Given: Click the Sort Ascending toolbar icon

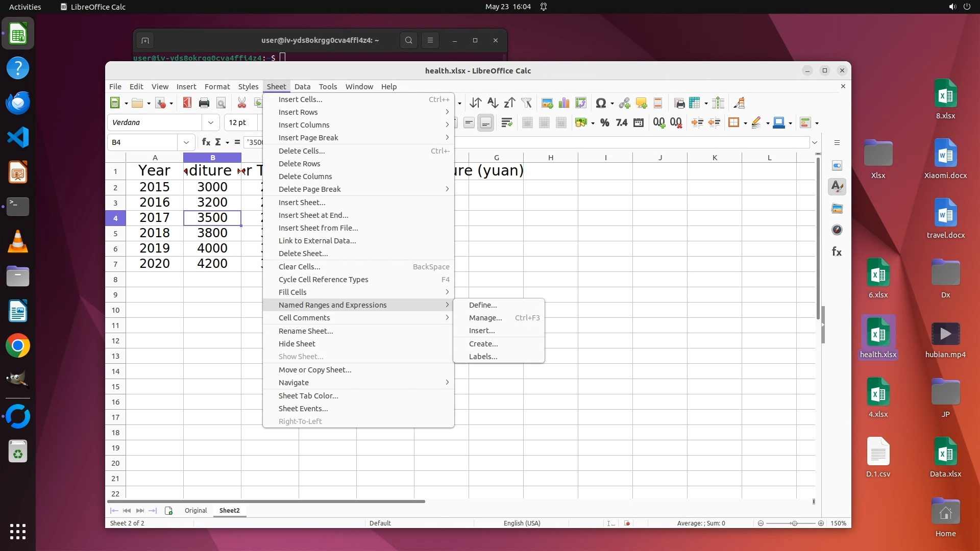Looking at the screenshot, I should [492, 103].
